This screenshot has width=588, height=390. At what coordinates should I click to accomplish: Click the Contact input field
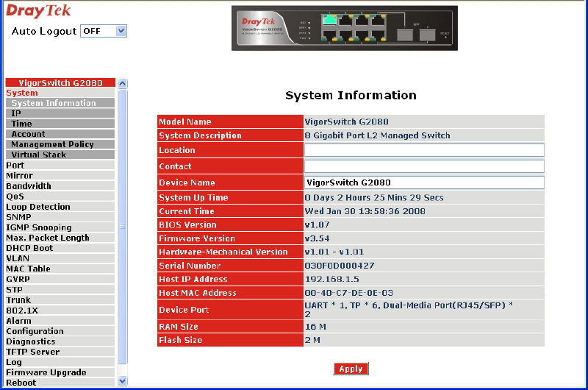pyautogui.click(x=424, y=166)
